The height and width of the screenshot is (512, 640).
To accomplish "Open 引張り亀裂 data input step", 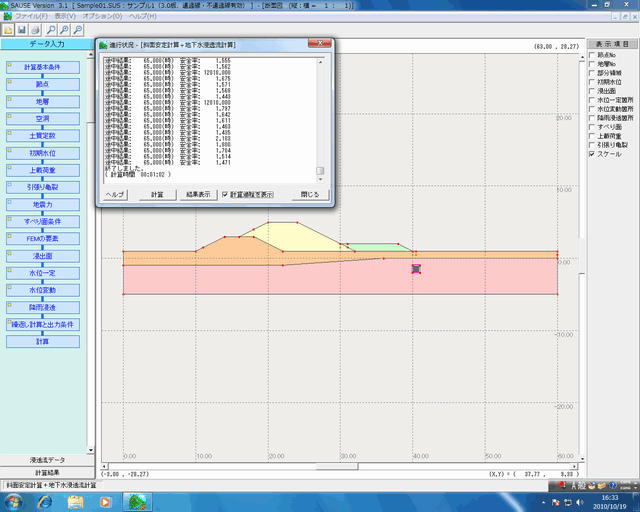I will (43, 187).
